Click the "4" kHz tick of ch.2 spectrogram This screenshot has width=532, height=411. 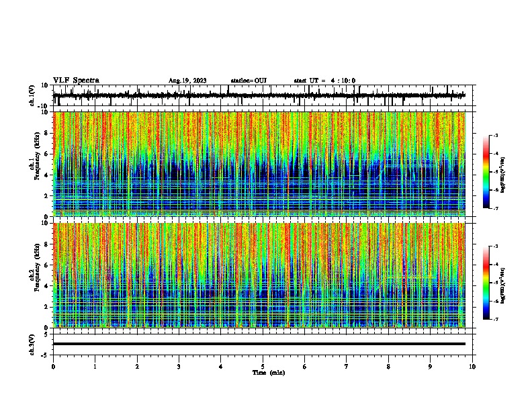pos(47,286)
